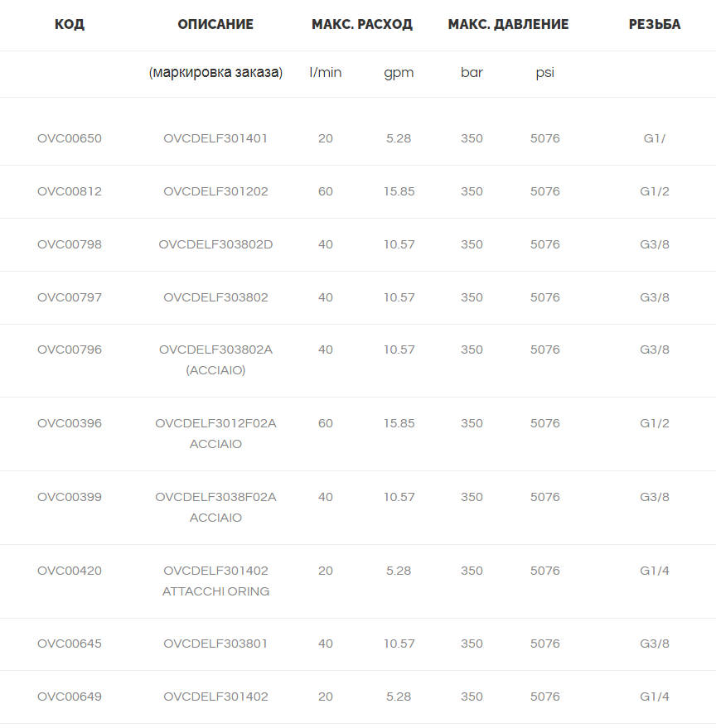
Task: Click the ATTACCHI ORING description text
Action: coord(215,591)
